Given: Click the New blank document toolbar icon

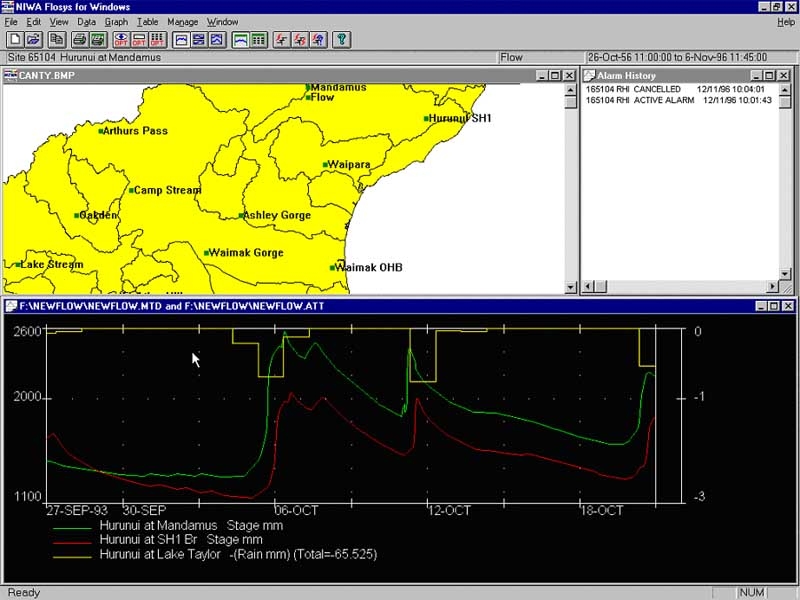Looking at the screenshot, I should coord(15,40).
